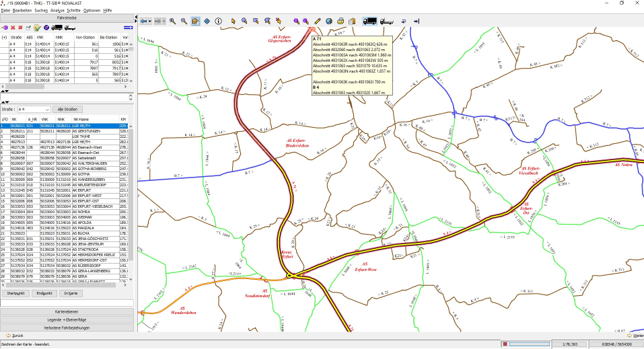Click the four-arrow full extent icon
644x349 pixels.
pyautogui.click(x=207, y=22)
